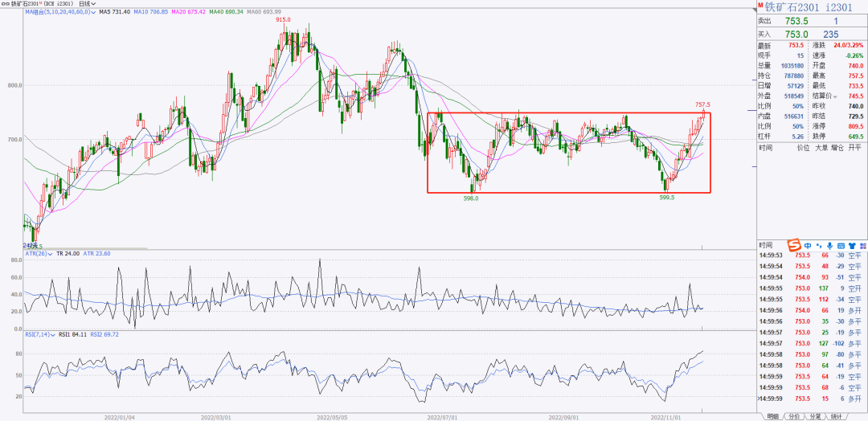Switch to the 明细 tab
Viewport: 868px width, 421px height.
(x=772, y=416)
